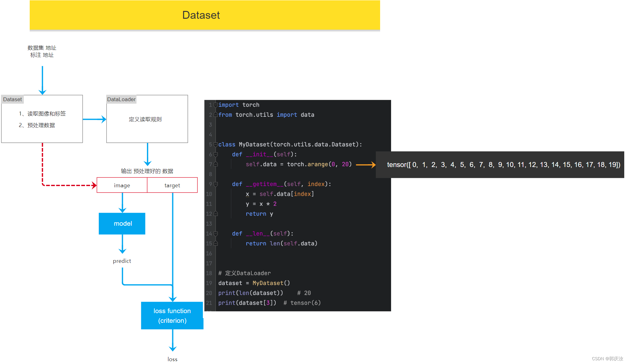Image resolution: width=628 pixels, height=364 pixels.
Task: Click line number 3 in the gutter
Action: (210, 125)
